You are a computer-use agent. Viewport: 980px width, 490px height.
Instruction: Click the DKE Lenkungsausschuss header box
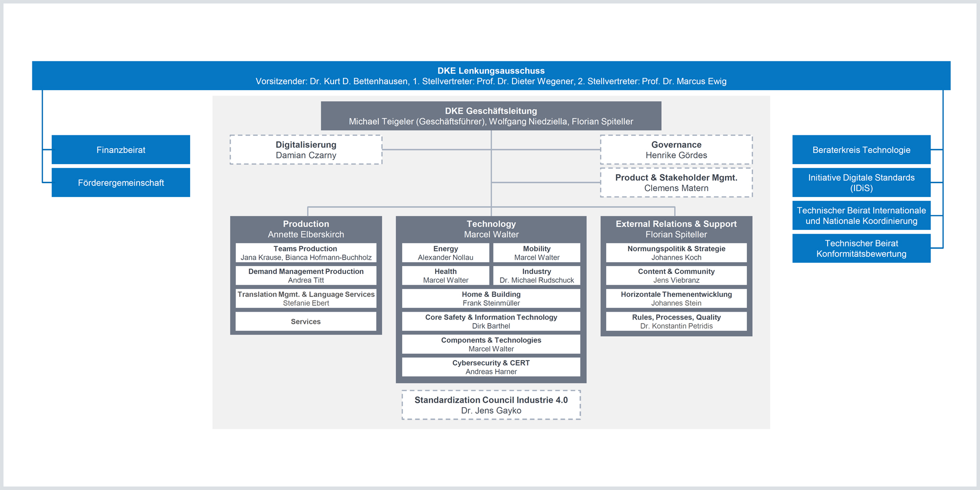click(491, 75)
